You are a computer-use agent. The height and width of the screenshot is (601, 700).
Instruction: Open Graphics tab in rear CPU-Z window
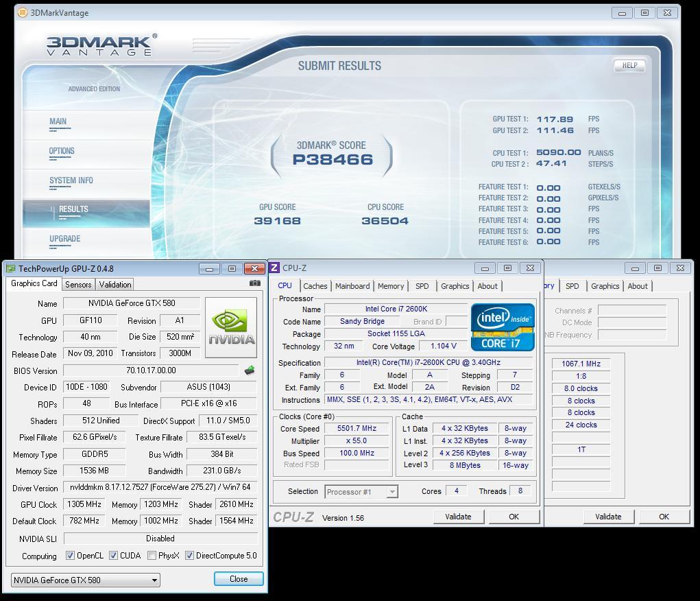coord(605,286)
